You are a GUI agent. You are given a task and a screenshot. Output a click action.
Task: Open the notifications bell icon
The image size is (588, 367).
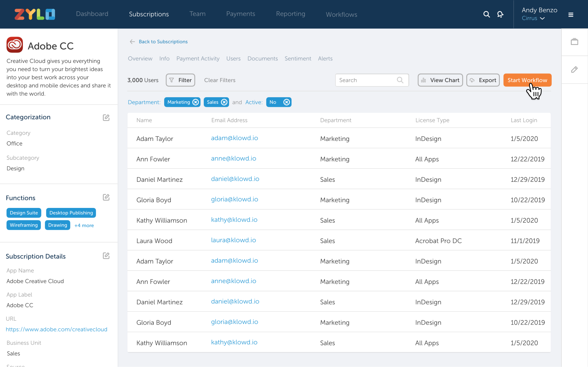[500, 14]
